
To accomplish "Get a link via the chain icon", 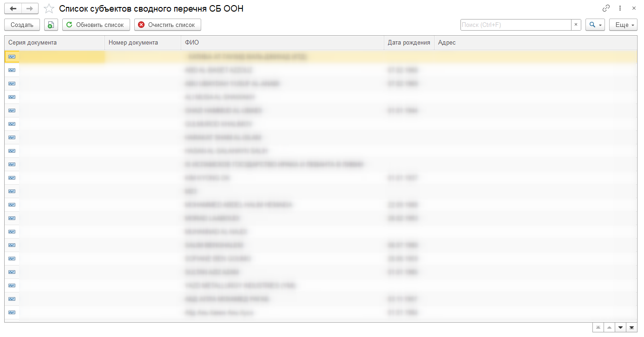I will point(606,8).
